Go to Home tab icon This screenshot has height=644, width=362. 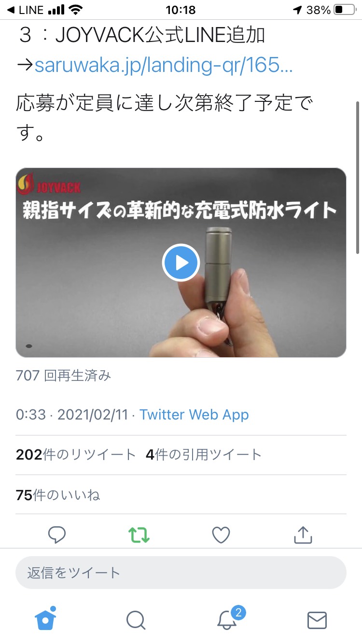(45, 618)
